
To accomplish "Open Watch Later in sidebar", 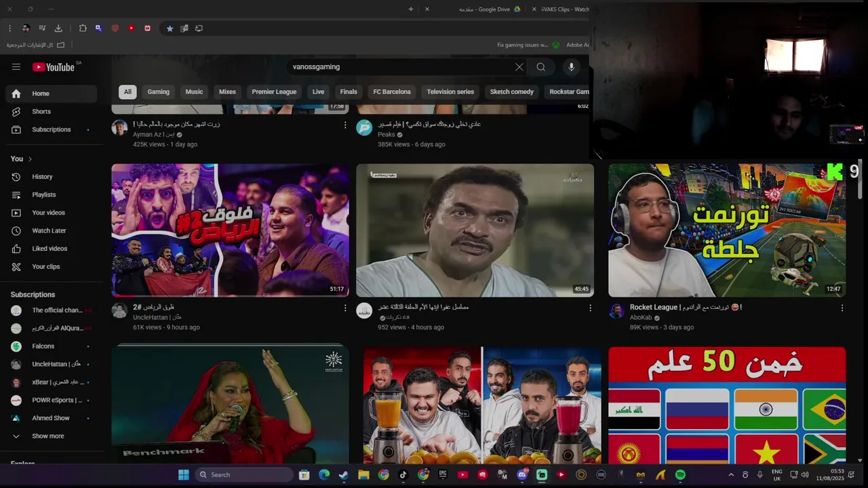I will point(52,230).
